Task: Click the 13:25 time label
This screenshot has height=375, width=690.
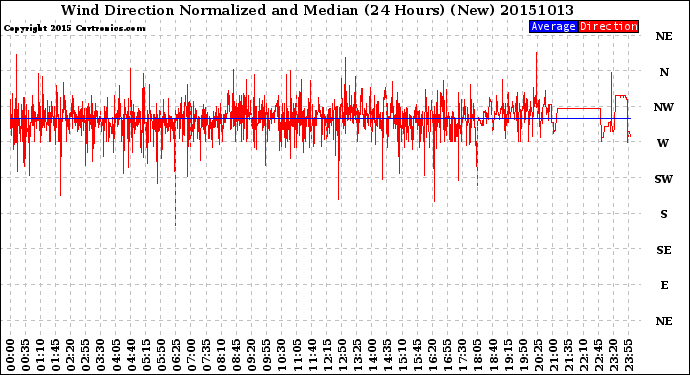Action: (x=357, y=355)
